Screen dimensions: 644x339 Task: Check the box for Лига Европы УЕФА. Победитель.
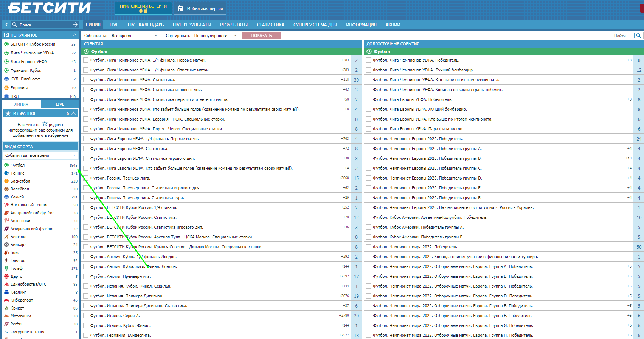[x=369, y=99]
